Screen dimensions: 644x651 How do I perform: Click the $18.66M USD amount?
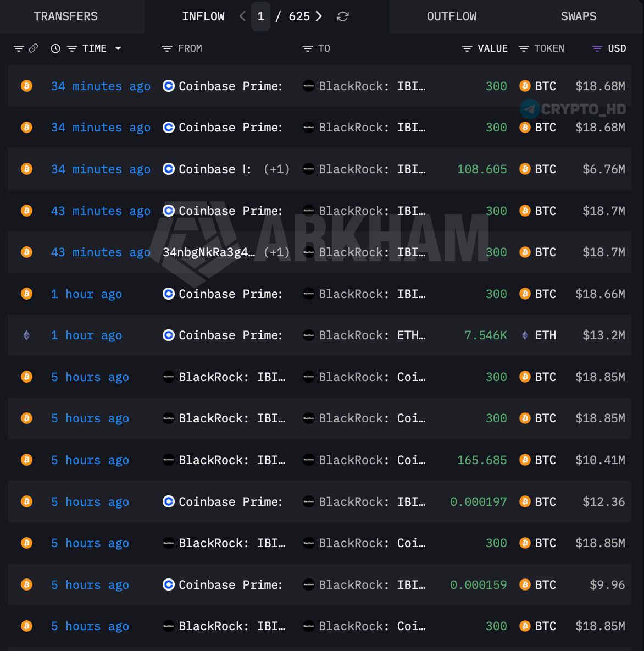coord(600,294)
